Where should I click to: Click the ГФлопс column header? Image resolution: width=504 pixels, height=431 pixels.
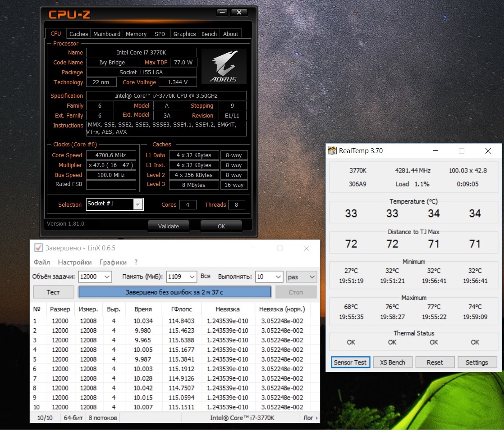(182, 309)
